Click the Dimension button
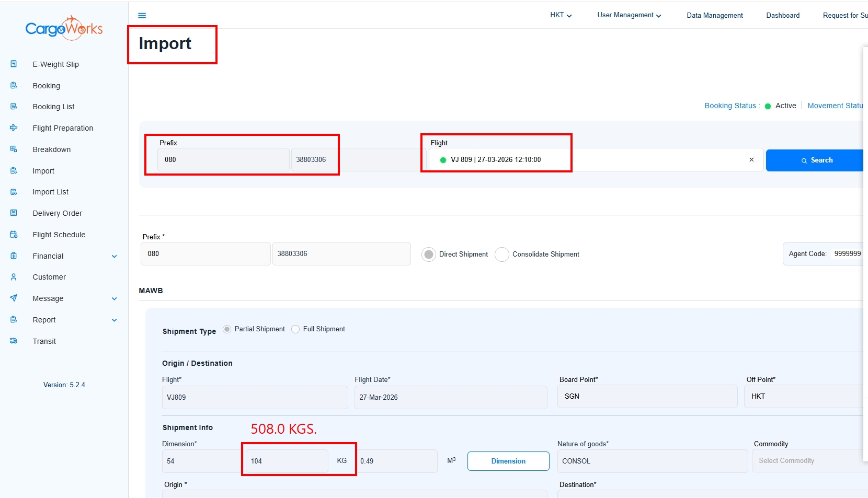 (x=508, y=461)
